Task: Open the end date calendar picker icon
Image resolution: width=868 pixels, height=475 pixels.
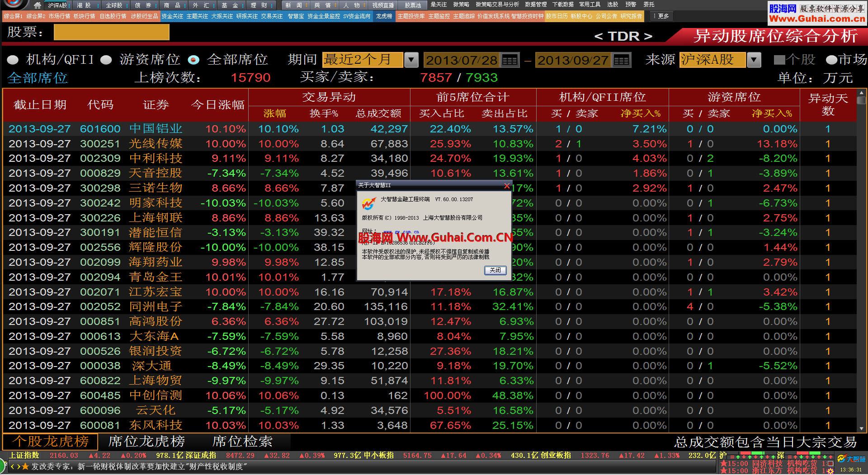Action: click(621, 60)
